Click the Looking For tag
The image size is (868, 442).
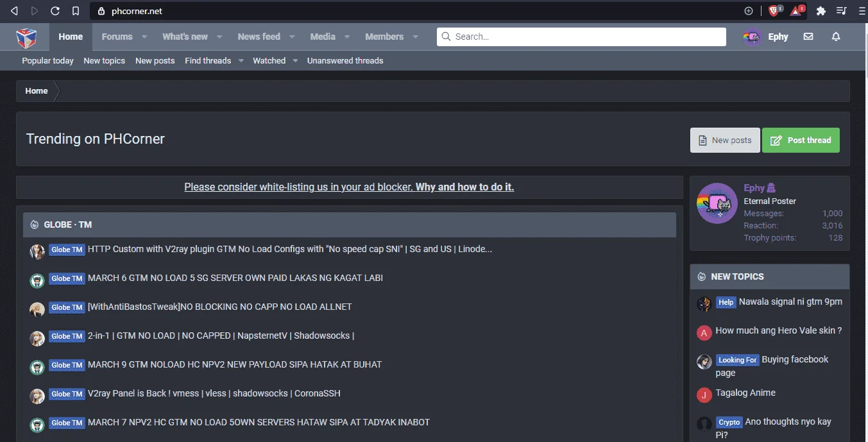tap(738, 360)
